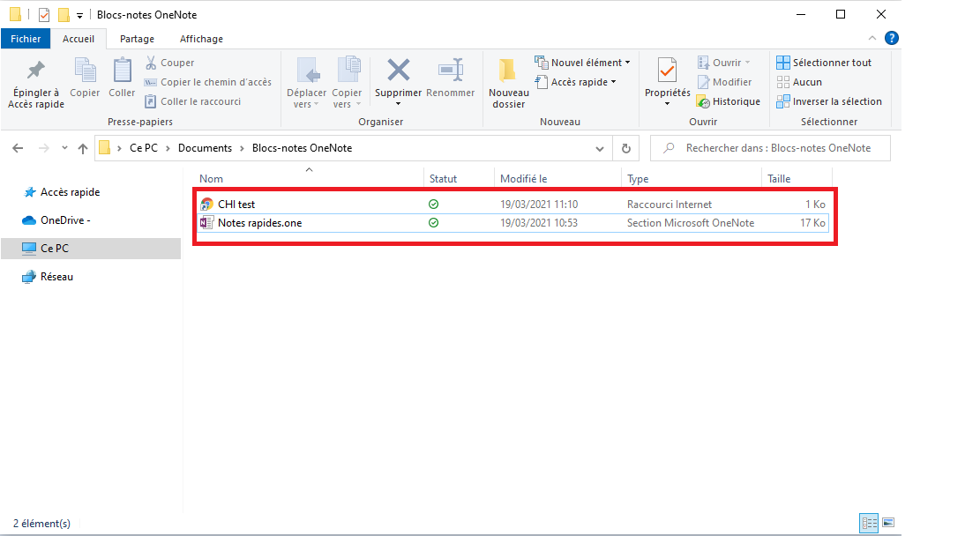Create a Nouveau dossier
This screenshot has height=536, width=980.
(509, 84)
